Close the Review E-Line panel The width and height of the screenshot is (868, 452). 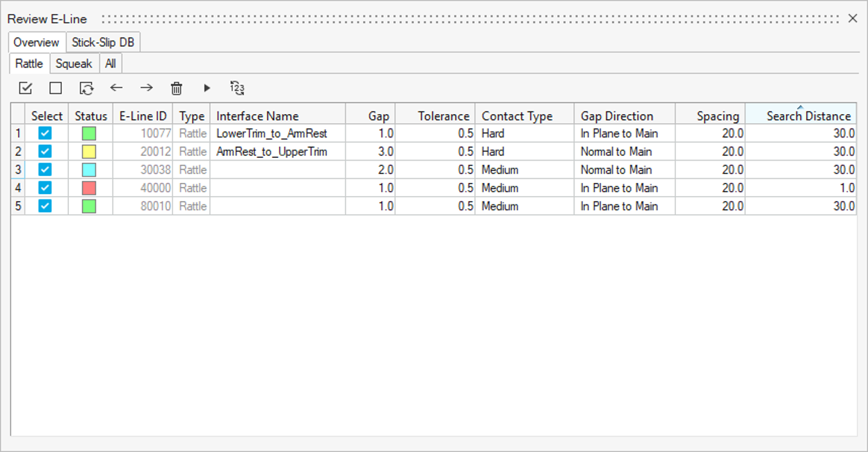[x=853, y=19]
